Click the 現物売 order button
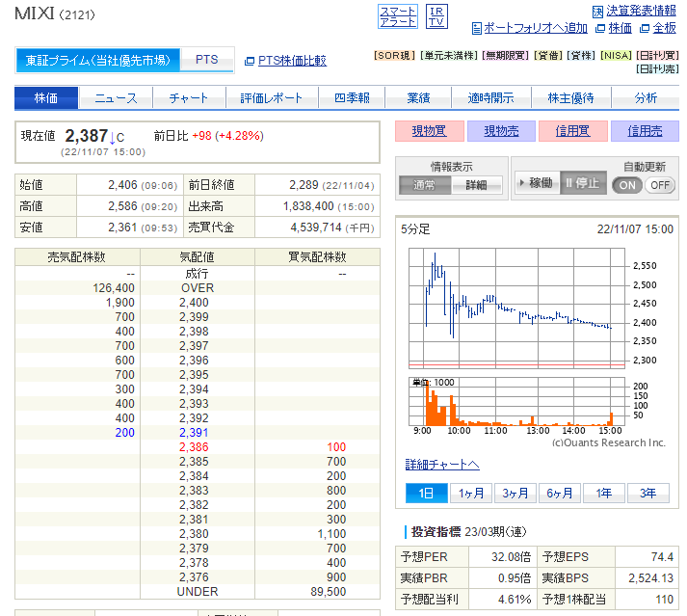Image resolution: width=687 pixels, height=616 pixels. coord(501,131)
